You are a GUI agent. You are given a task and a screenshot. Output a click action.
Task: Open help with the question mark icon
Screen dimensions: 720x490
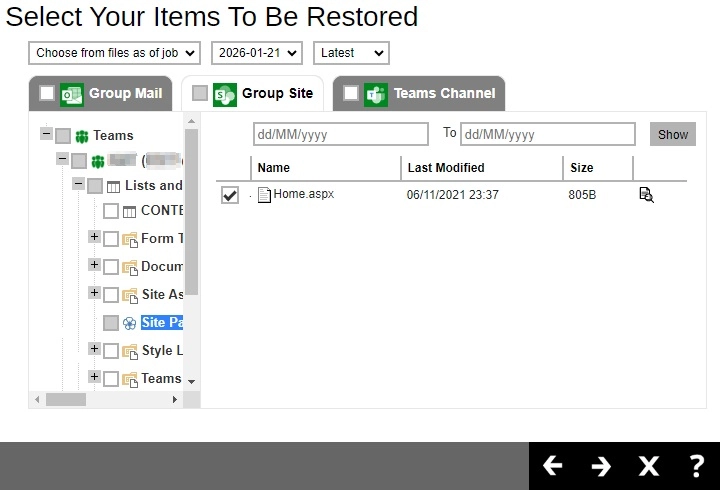point(697,466)
